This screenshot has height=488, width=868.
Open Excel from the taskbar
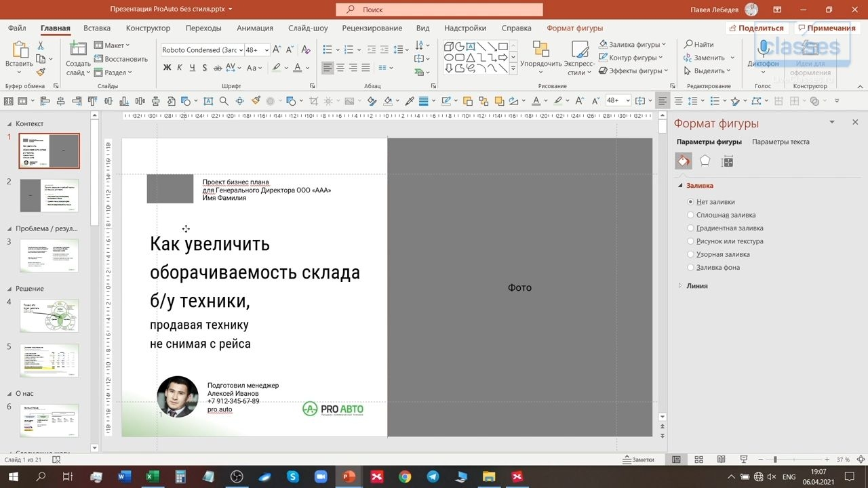[x=152, y=476]
